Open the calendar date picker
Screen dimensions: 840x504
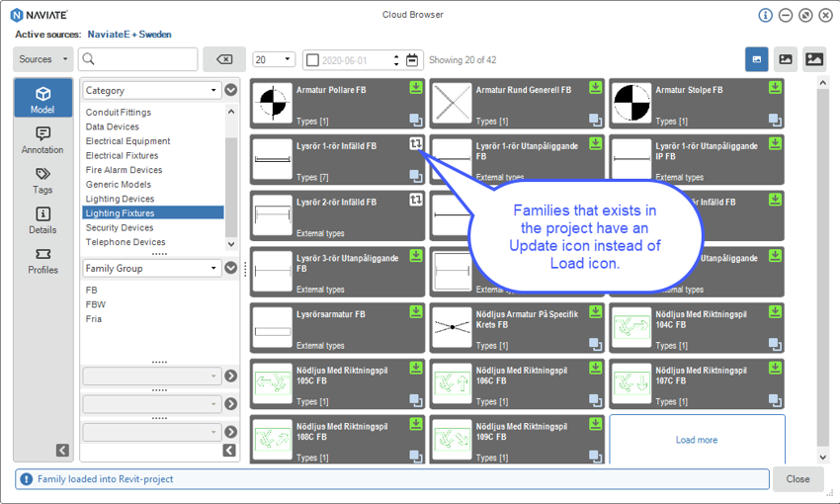pos(412,60)
